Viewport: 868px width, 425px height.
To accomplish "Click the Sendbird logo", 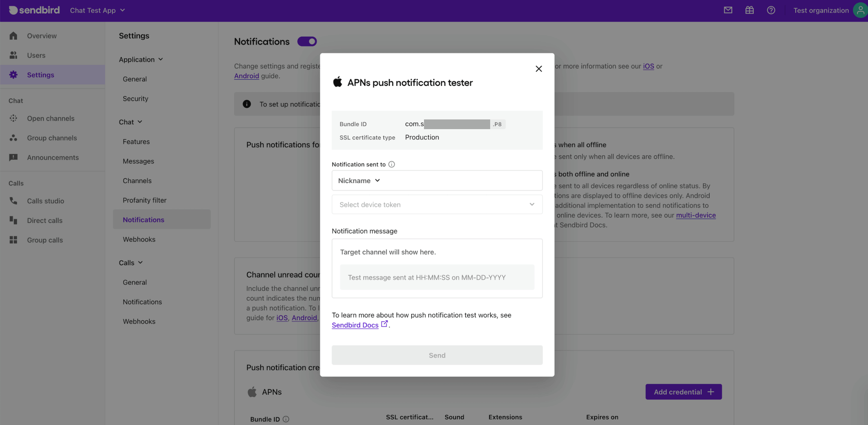I will tap(34, 10).
